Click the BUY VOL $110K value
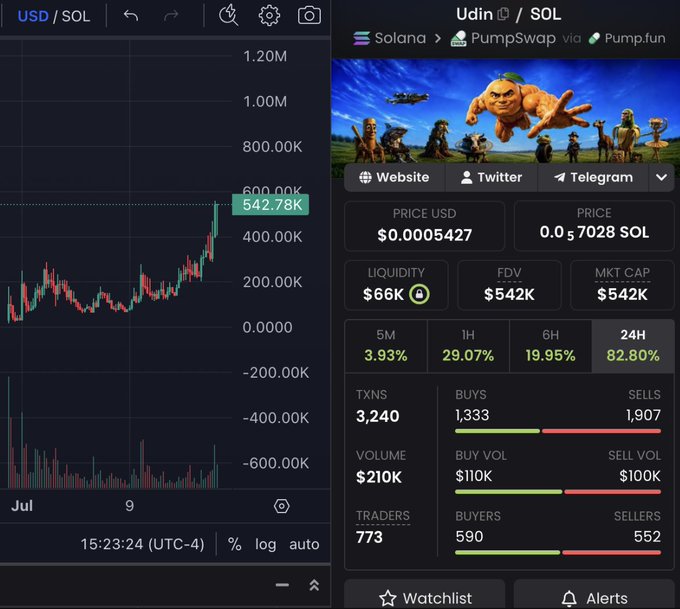This screenshot has height=609, width=680. 474,476
